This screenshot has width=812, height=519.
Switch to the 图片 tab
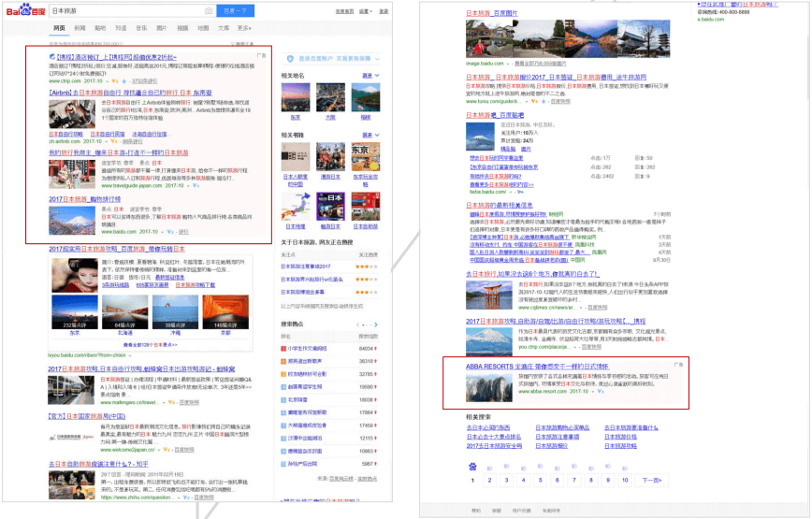(162, 28)
